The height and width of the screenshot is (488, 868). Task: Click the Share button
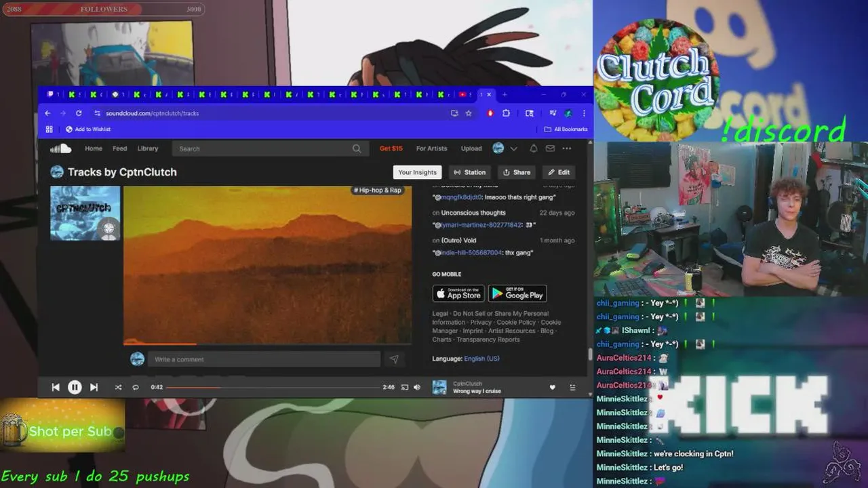[517, 172]
